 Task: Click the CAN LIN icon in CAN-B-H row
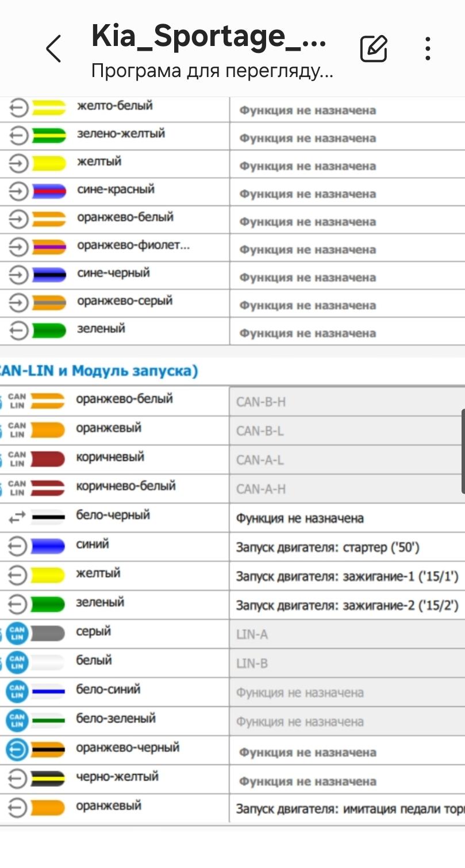point(17,401)
